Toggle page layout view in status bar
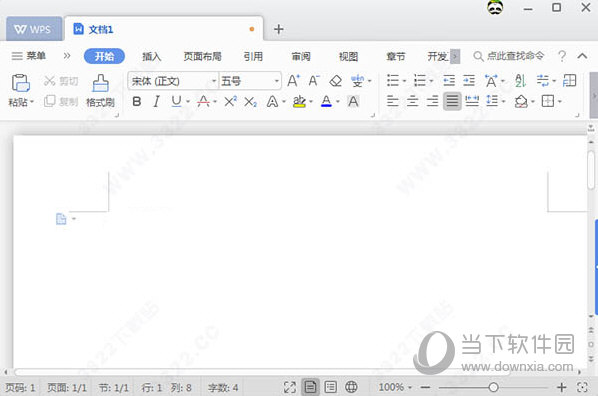The width and height of the screenshot is (598, 396). (x=310, y=387)
